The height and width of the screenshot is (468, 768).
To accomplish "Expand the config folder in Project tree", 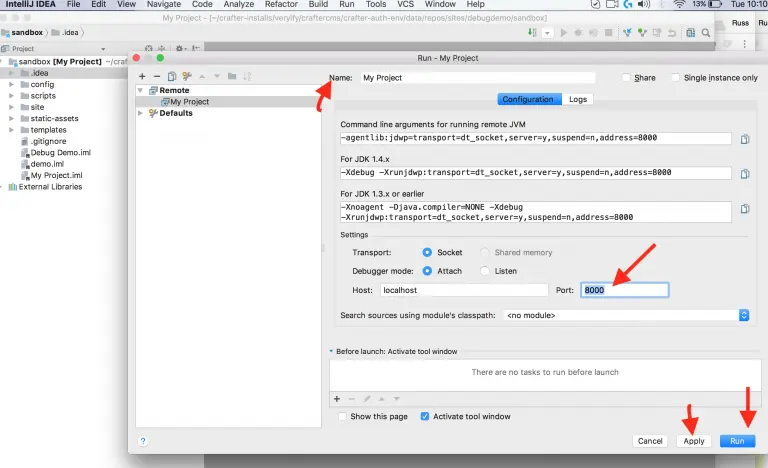I will point(11,84).
